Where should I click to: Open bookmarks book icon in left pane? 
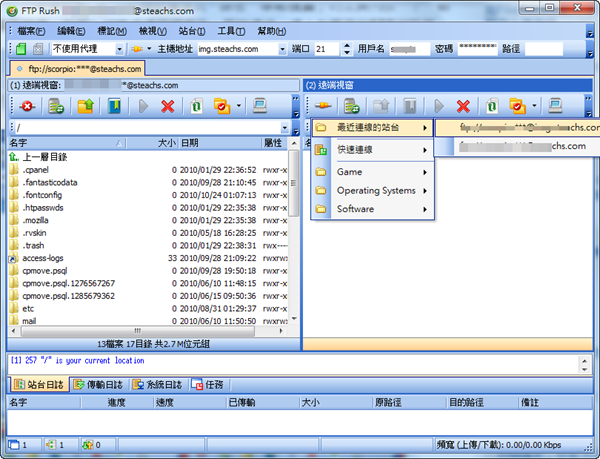(114, 106)
